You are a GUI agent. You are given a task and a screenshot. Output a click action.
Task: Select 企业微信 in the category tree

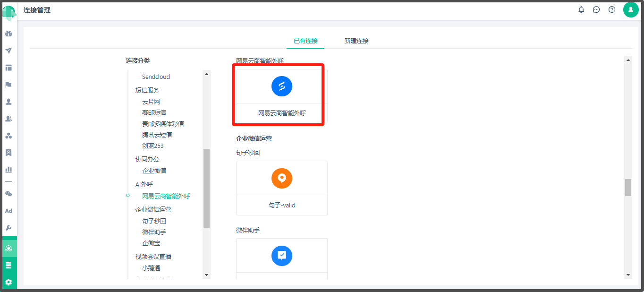coord(154,171)
